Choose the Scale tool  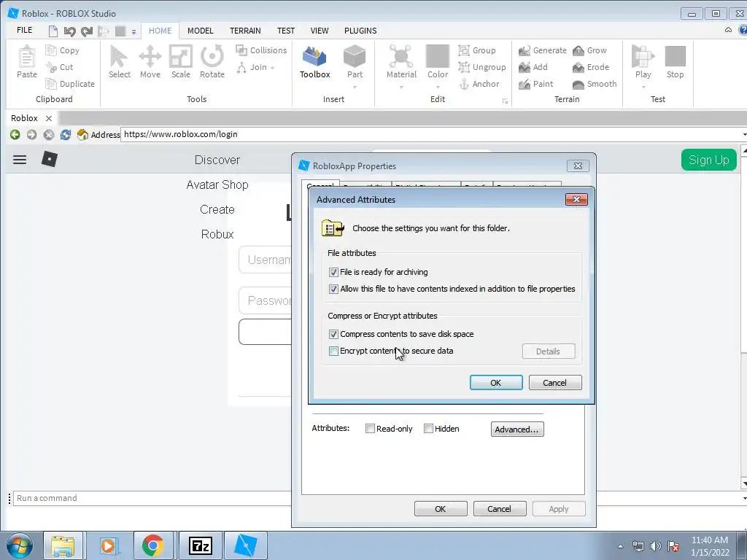(x=181, y=57)
